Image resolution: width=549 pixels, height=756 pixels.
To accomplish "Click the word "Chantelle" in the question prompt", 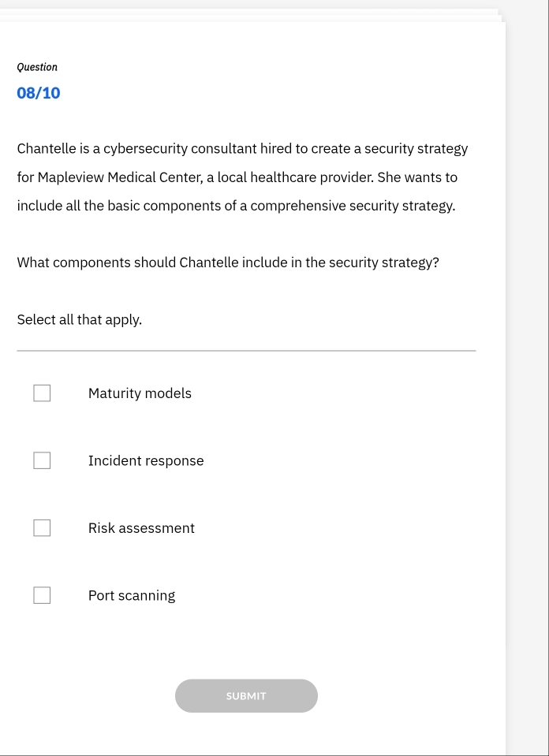I will point(211,263).
